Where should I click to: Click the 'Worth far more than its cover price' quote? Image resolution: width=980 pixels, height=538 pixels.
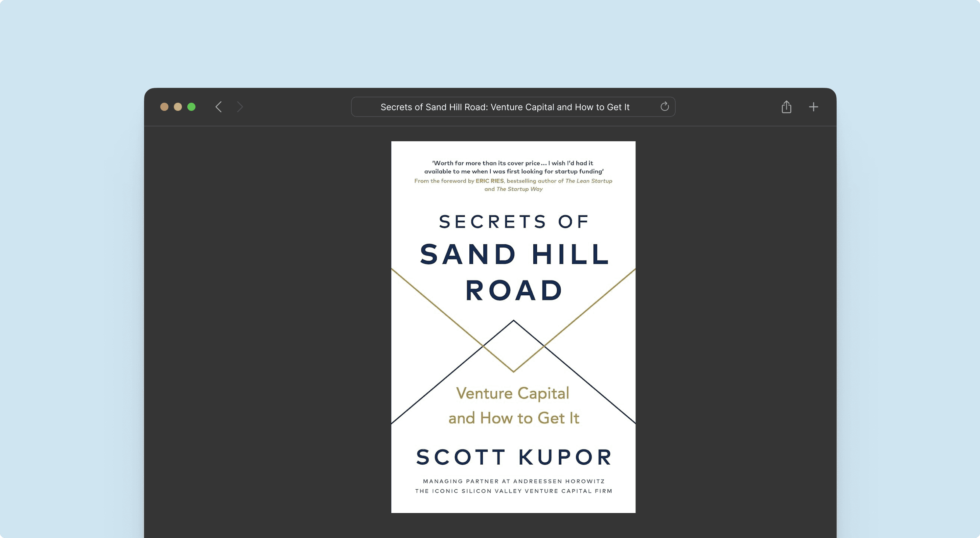click(514, 167)
